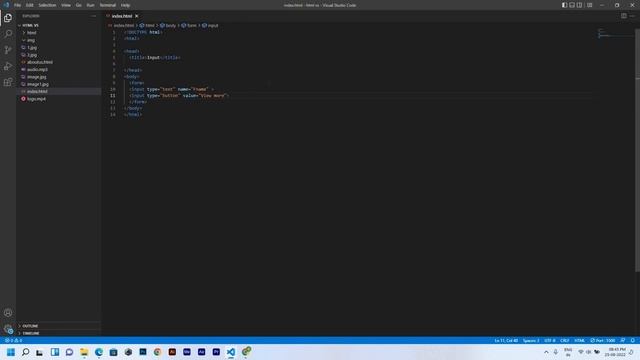Viewport: 640px width, 360px height.
Task: Open Windows Start menu
Action: tap(11, 352)
